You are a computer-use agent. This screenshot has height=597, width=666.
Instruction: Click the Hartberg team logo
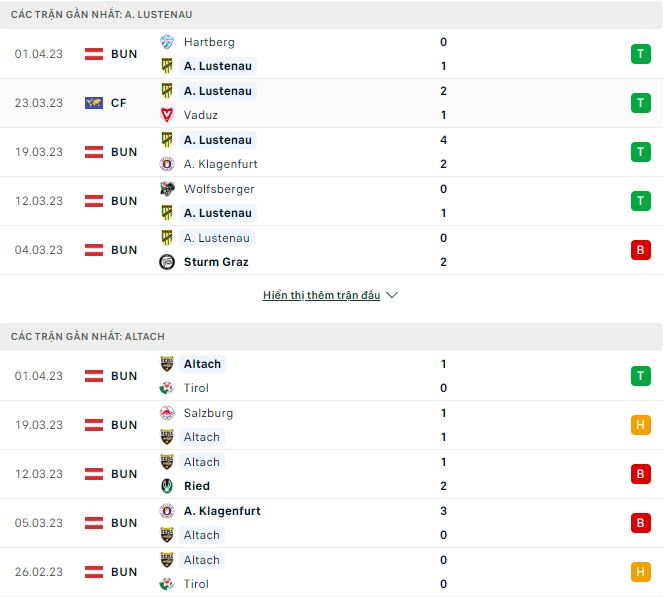pos(167,42)
